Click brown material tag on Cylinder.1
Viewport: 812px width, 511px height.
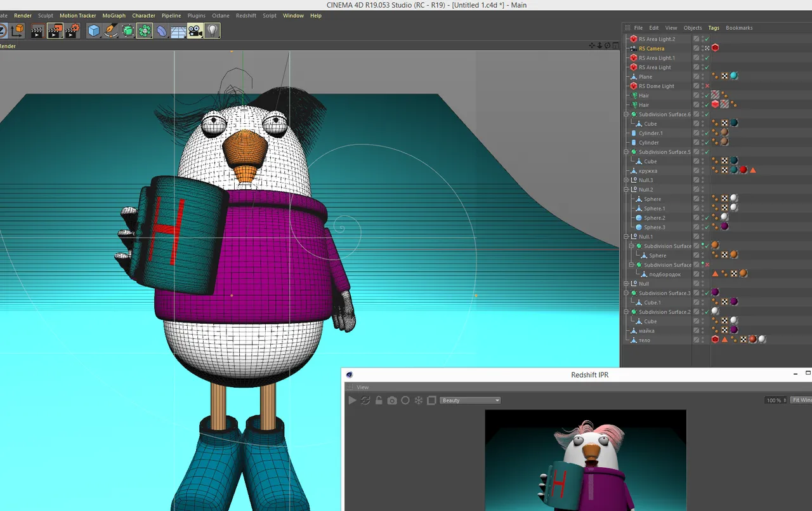point(724,133)
